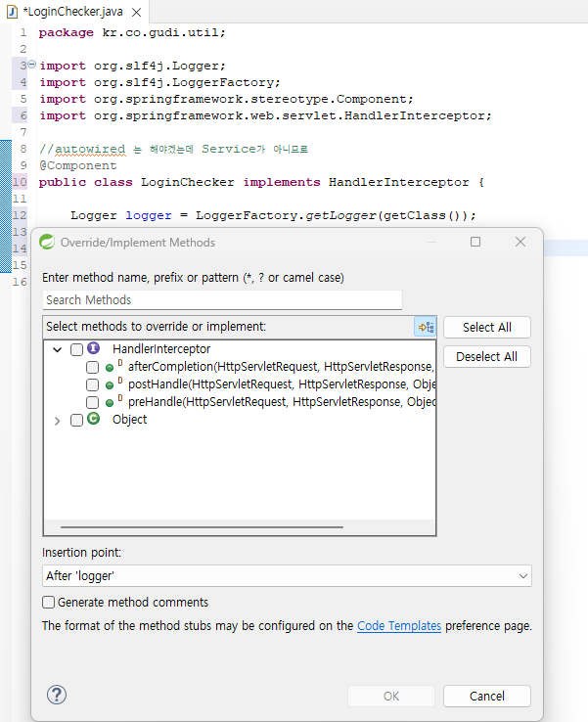Open the Code Templates preference link

tap(399, 626)
